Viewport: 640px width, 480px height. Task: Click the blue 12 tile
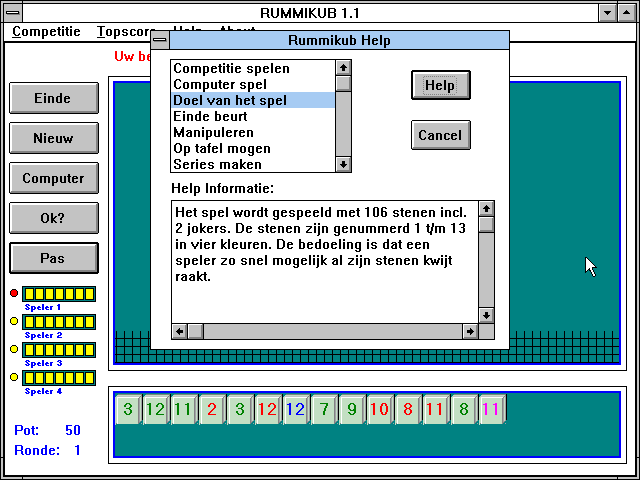click(296, 409)
